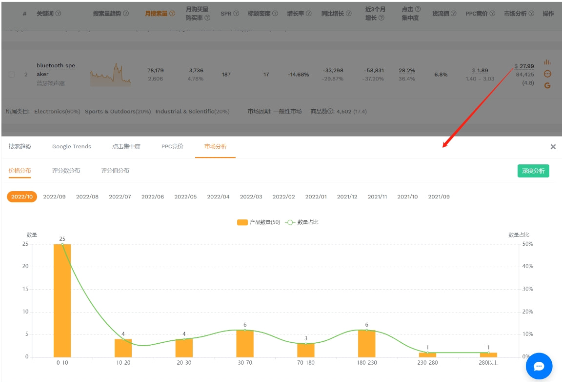Close the market analysis panel
The width and height of the screenshot is (562, 392).
[553, 147]
